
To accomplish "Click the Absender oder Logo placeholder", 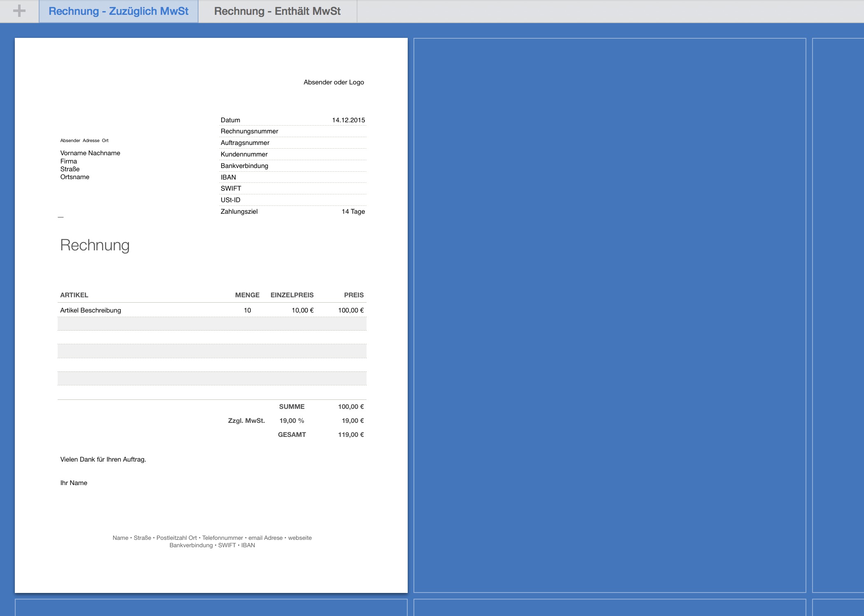I will (334, 82).
